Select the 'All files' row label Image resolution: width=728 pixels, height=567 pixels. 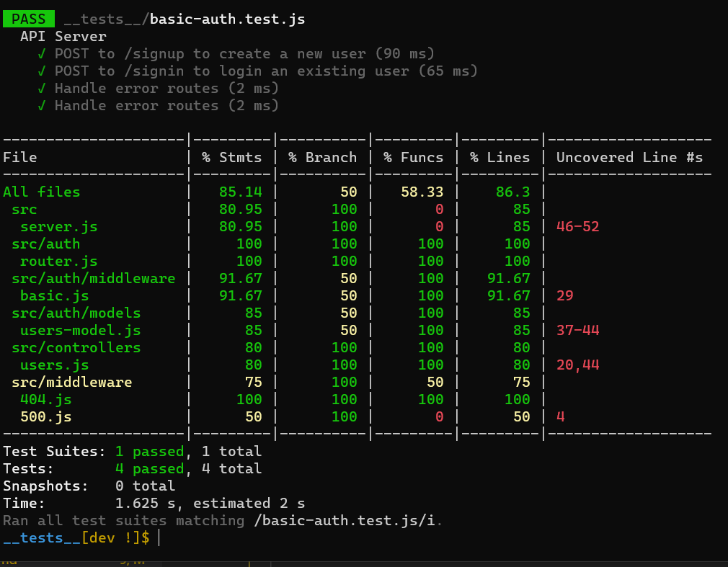[41, 192]
